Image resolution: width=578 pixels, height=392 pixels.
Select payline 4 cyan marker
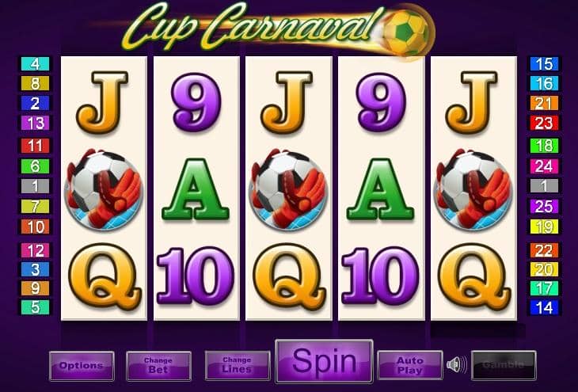tap(35, 64)
